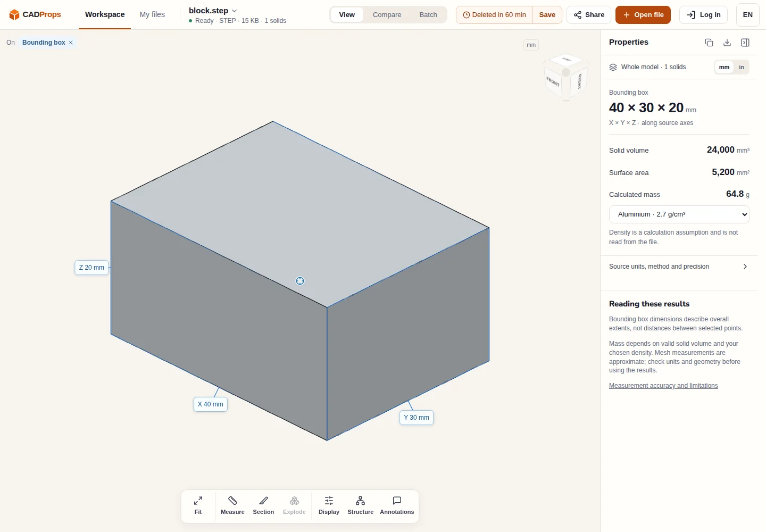Viewport: 766px width, 532px height.
Task: Click the Calculated mass value 64.8
Action: point(735,194)
